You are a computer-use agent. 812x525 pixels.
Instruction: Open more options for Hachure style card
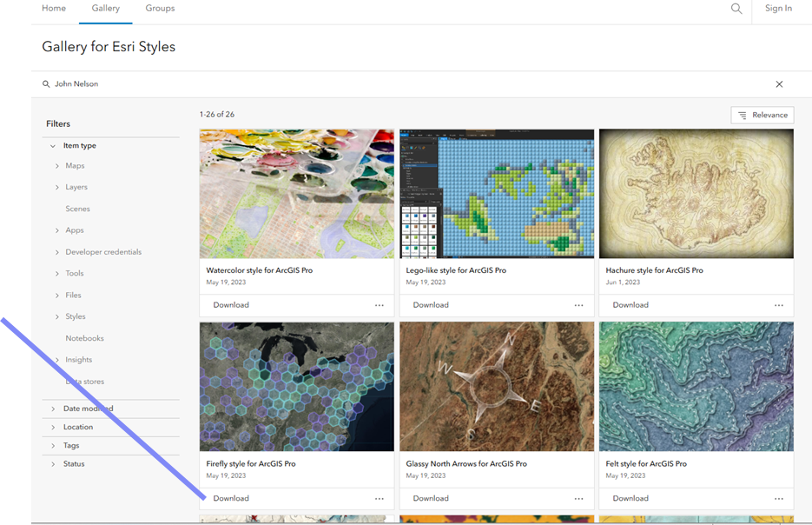(779, 305)
